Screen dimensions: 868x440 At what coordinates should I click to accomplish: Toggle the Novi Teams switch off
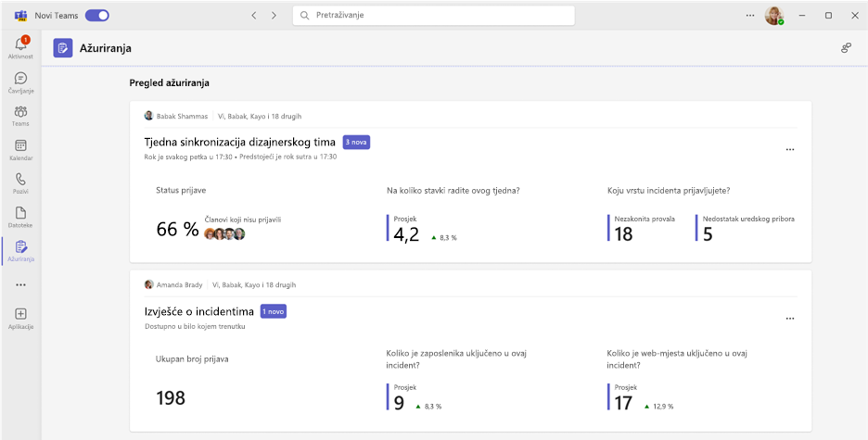pyautogui.click(x=96, y=16)
